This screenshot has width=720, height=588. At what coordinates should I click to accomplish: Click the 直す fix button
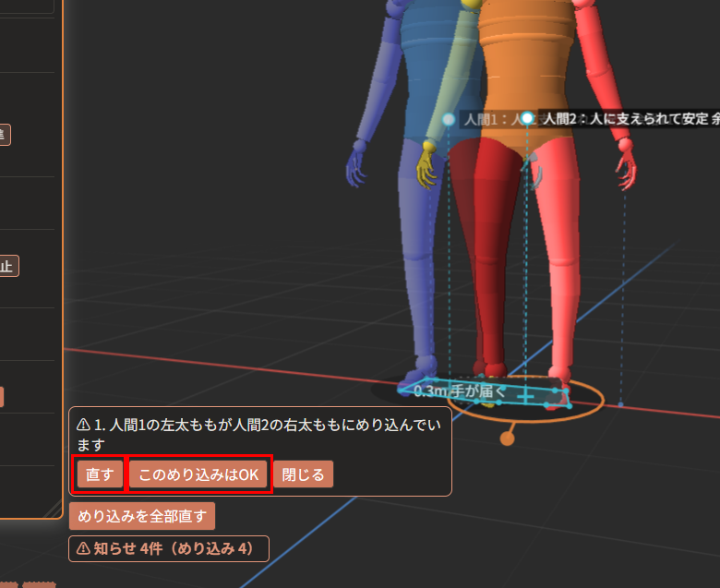click(x=100, y=474)
